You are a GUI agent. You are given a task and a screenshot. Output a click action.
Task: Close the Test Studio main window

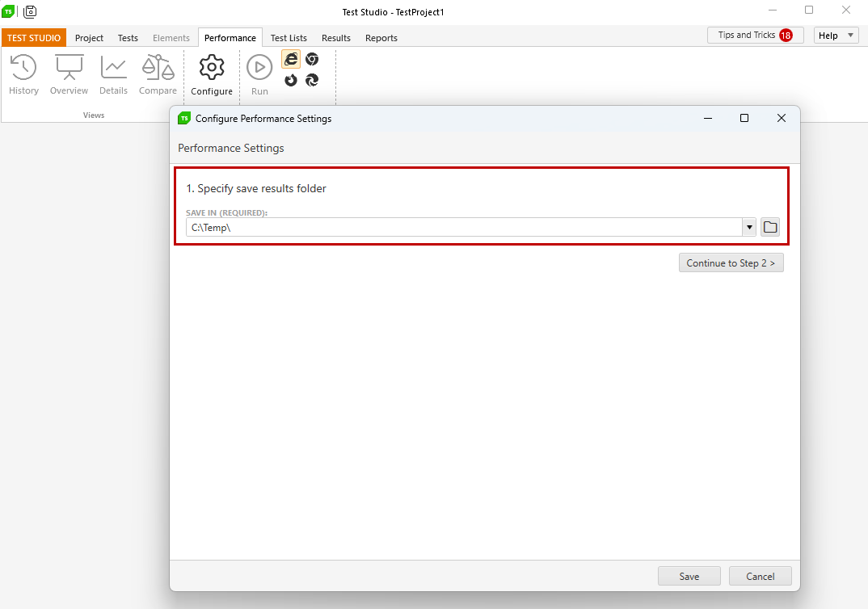(x=846, y=10)
